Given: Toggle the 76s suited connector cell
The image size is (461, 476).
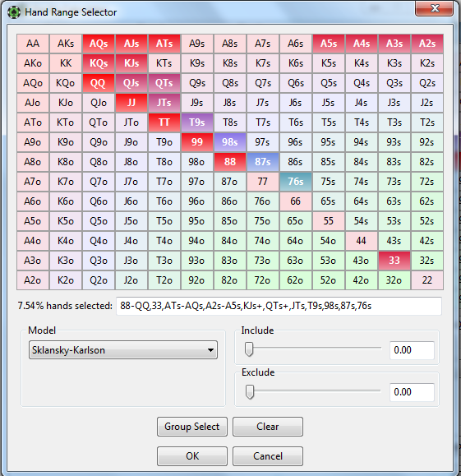Looking at the screenshot, I should click(296, 182).
